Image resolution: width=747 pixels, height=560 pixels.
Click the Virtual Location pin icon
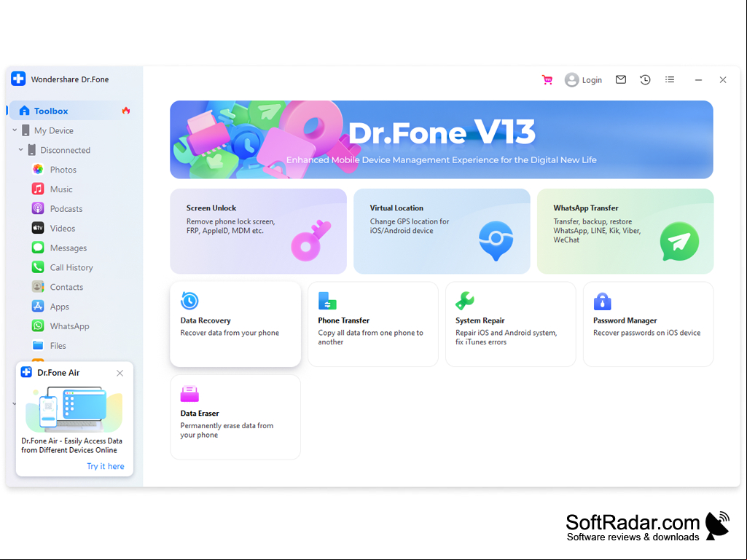coord(496,240)
